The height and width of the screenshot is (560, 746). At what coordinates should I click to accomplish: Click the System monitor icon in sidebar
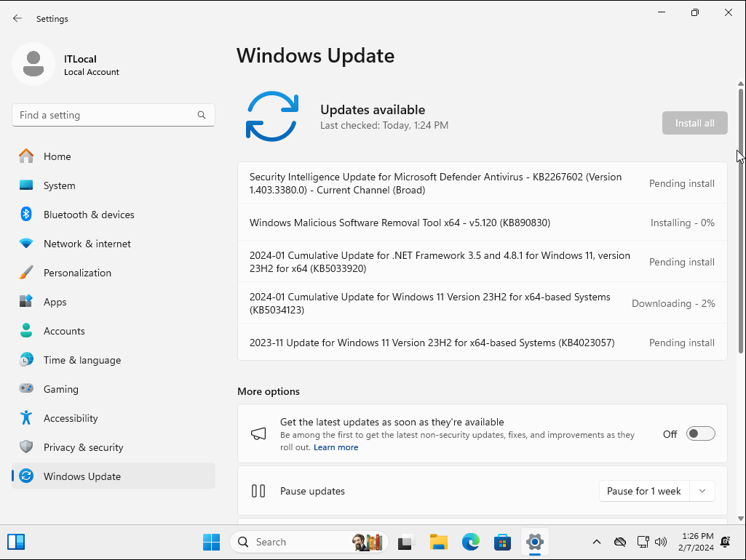26,185
